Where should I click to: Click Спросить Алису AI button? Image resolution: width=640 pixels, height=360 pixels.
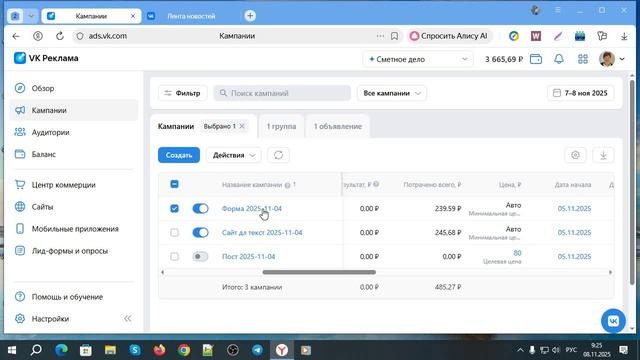point(449,36)
